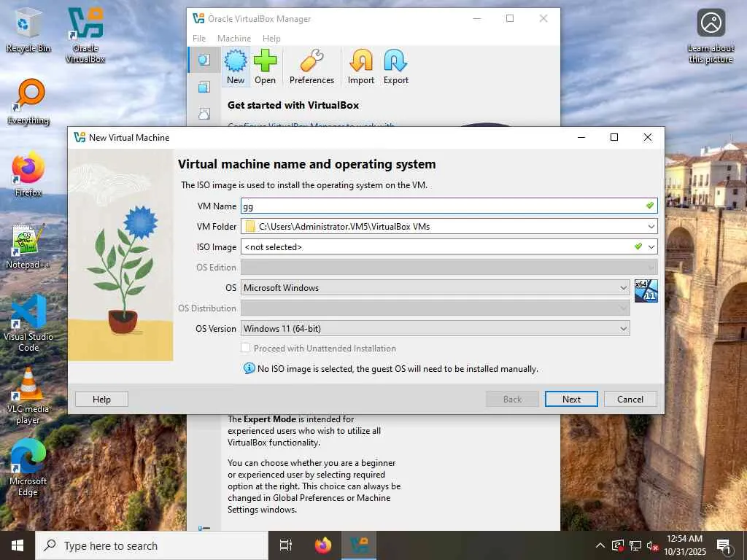Click the Help button in the dialog
This screenshot has height=560, width=747.
(101, 399)
